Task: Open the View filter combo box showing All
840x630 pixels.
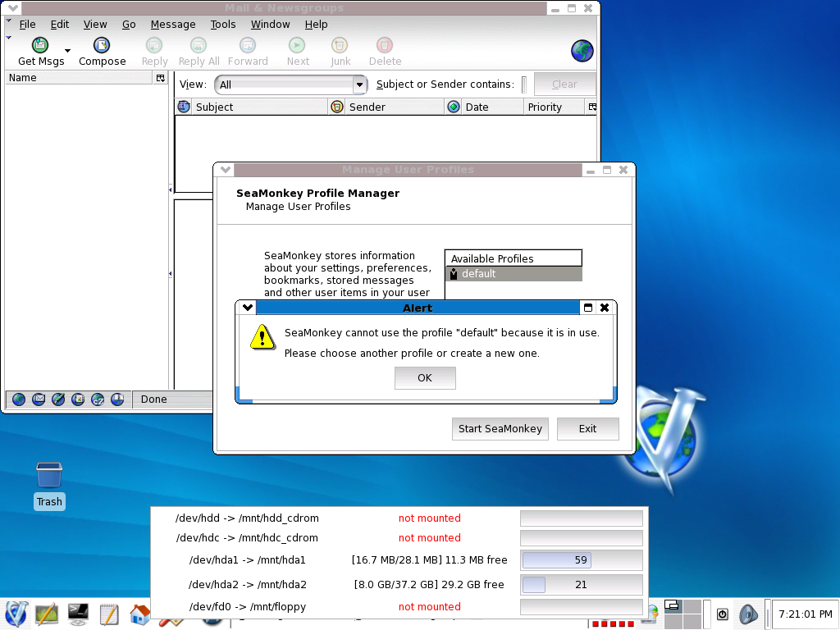Action: tap(291, 84)
